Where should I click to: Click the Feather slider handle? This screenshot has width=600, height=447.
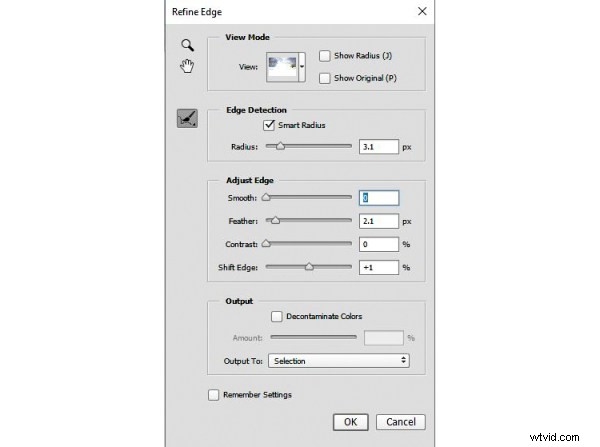pyautogui.click(x=275, y=220)
